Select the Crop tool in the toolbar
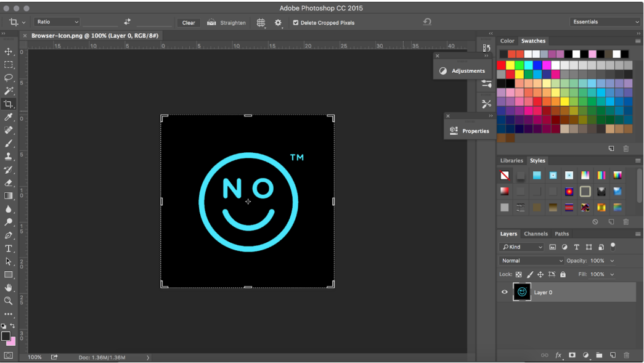 click(x=9, y=103)
